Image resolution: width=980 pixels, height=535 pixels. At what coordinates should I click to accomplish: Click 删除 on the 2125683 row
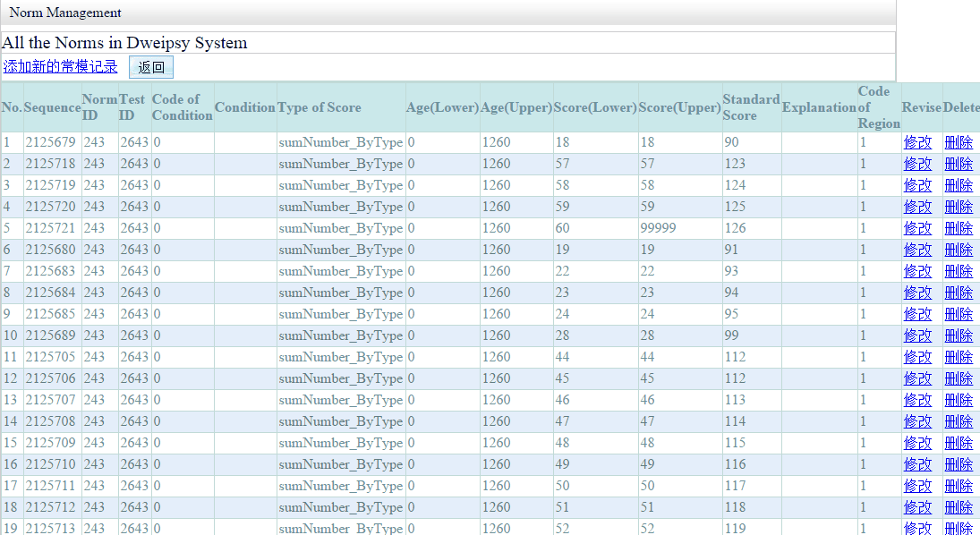click(x=959, y=271)
